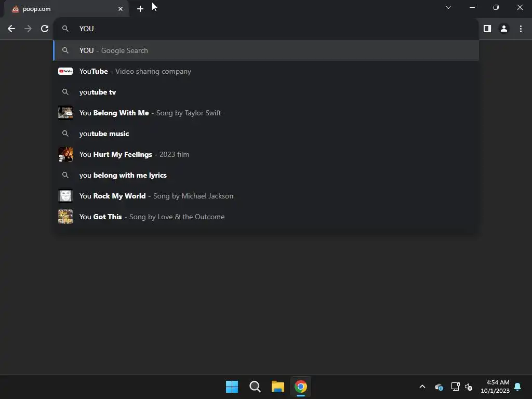The height and width of the screenshot is (399, 532).
Task: Click the poop.com tab favicon
Action: (x=15, y=9)
